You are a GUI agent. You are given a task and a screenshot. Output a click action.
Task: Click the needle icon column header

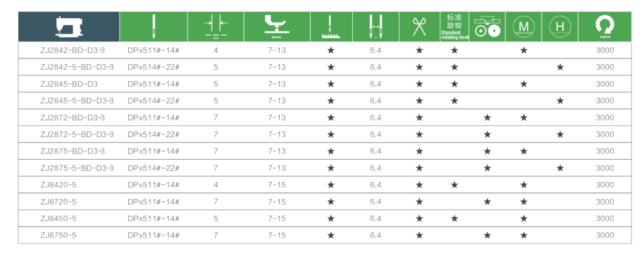(153, 26)
